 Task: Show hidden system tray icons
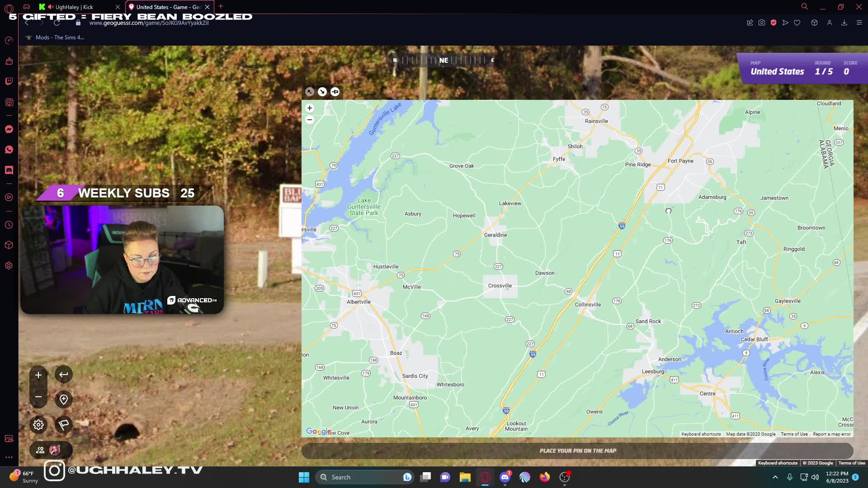pyautogui.click(x=775, y=477)
